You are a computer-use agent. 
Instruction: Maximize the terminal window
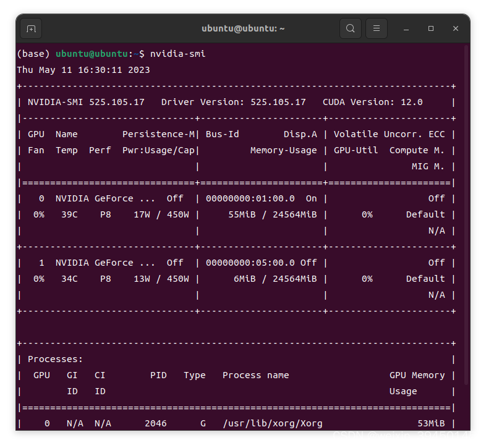click(x=431, y=28)
